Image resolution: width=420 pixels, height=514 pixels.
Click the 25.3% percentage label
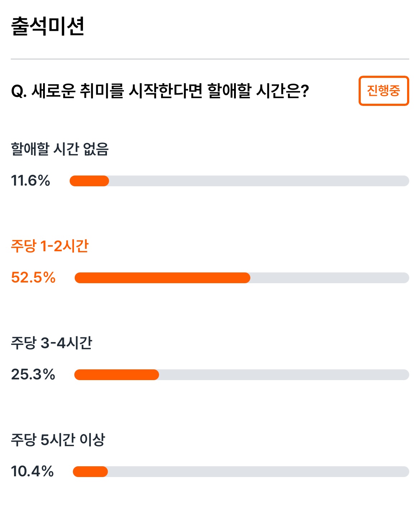[x=33, y=374]
